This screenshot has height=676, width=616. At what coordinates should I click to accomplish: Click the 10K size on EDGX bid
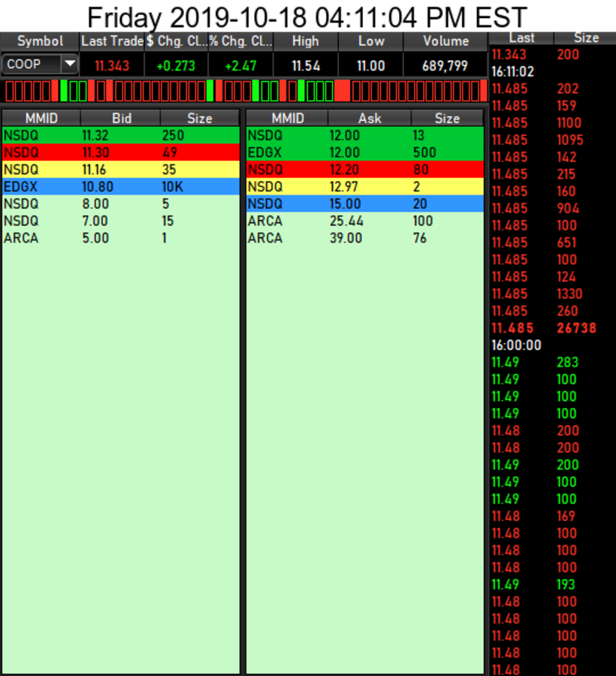pos(173,187)
